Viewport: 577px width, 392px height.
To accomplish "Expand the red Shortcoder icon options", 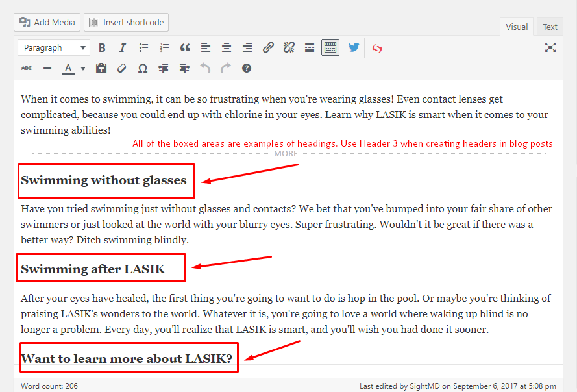I will pyautogui.click(x=377, y=47).
